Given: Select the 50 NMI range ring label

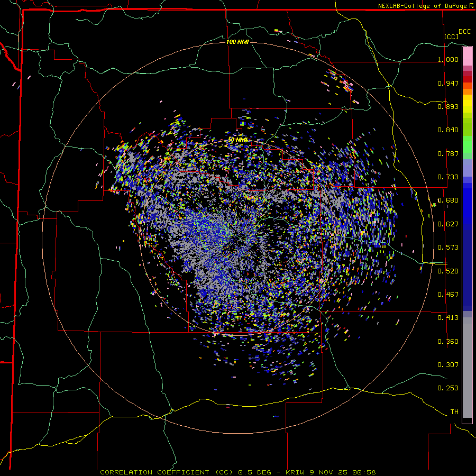Looking at the screenshot, I should pyautogui.click(x=238, y=140).
